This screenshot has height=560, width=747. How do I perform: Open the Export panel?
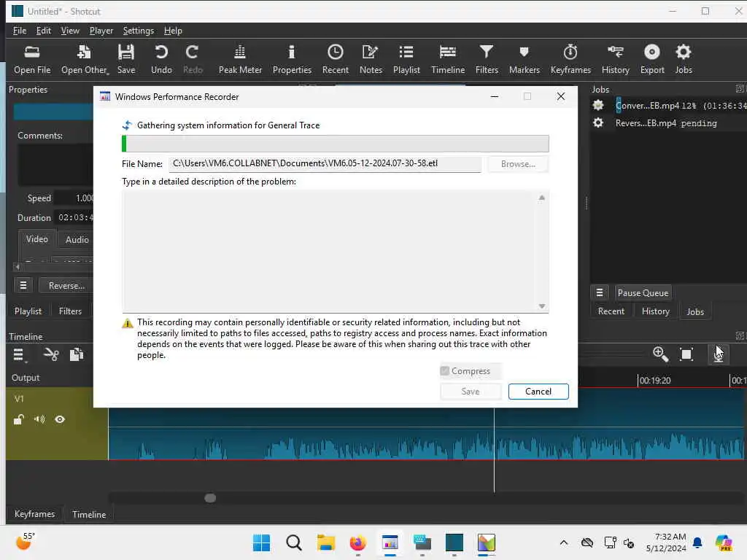(x=652, y=59)
